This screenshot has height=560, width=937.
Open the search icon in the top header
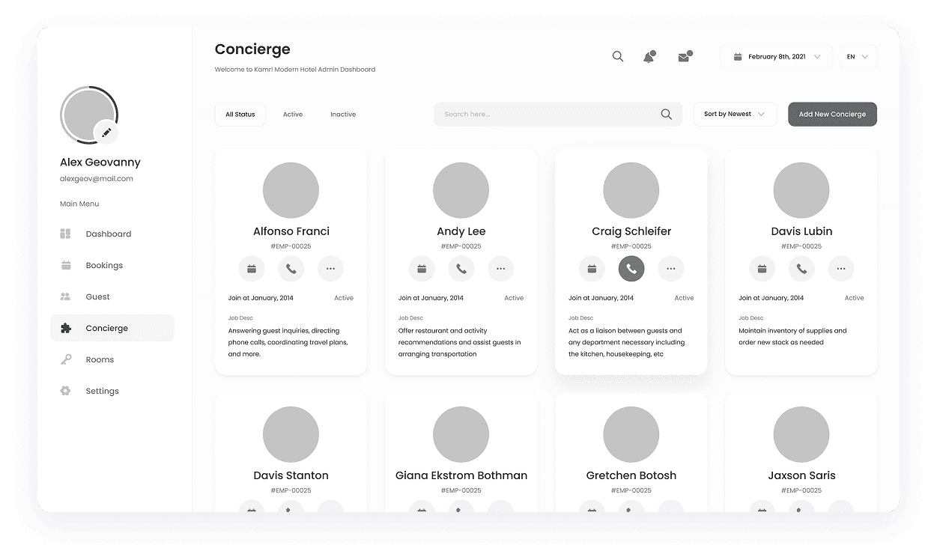click(617, 56)
